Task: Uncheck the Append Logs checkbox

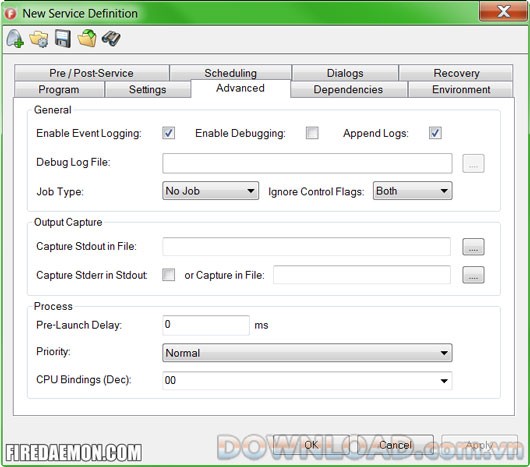Action: coord(435,133)
